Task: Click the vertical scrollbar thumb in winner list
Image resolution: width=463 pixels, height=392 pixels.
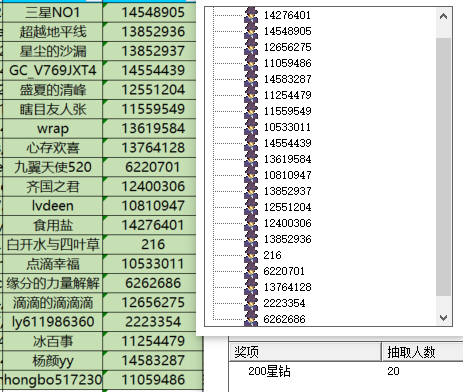Action: 443,167
